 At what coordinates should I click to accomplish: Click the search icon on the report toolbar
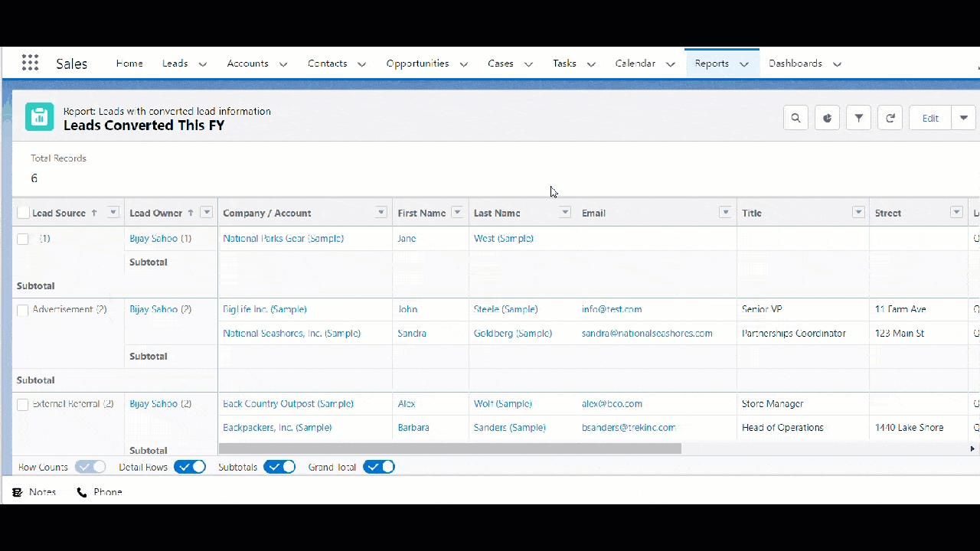tap(795, 117)
